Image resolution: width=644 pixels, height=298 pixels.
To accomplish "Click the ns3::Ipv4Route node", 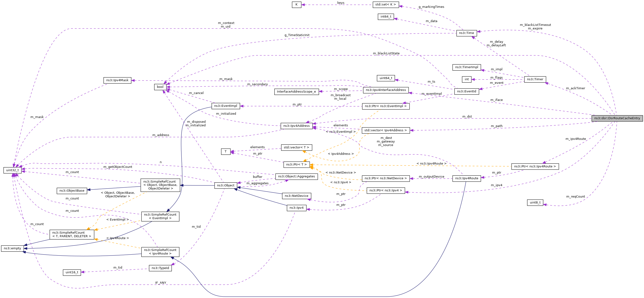I will [466, 179].
